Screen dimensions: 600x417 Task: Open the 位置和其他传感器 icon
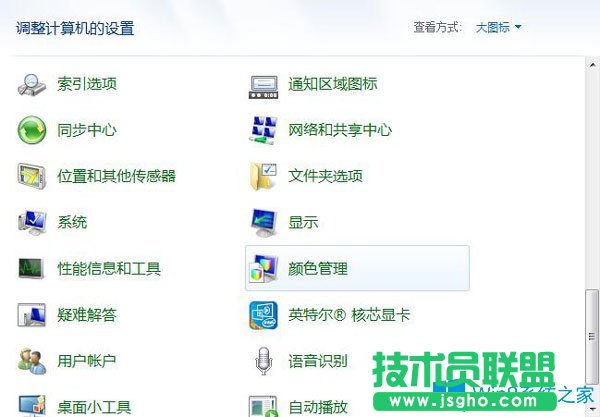point(32,176)
